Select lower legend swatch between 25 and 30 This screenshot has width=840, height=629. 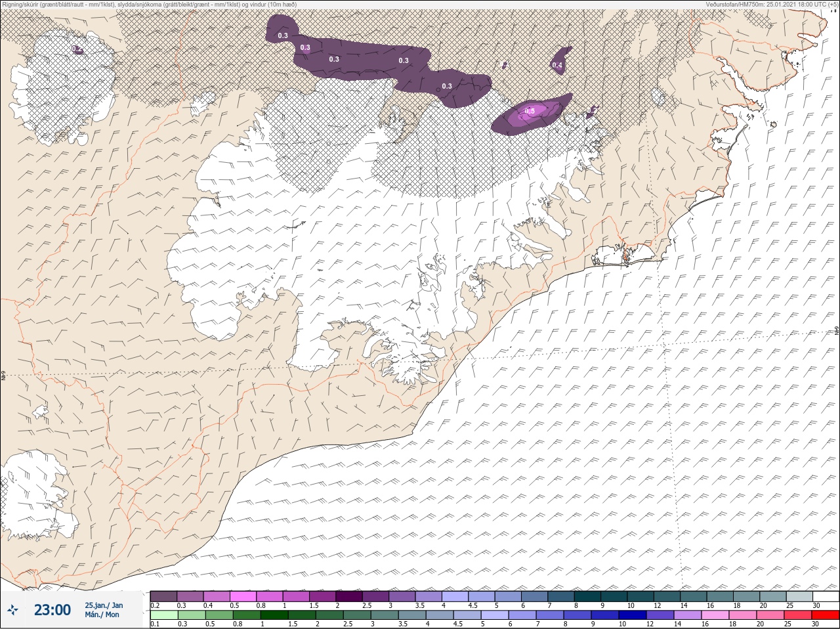(797, 615)
